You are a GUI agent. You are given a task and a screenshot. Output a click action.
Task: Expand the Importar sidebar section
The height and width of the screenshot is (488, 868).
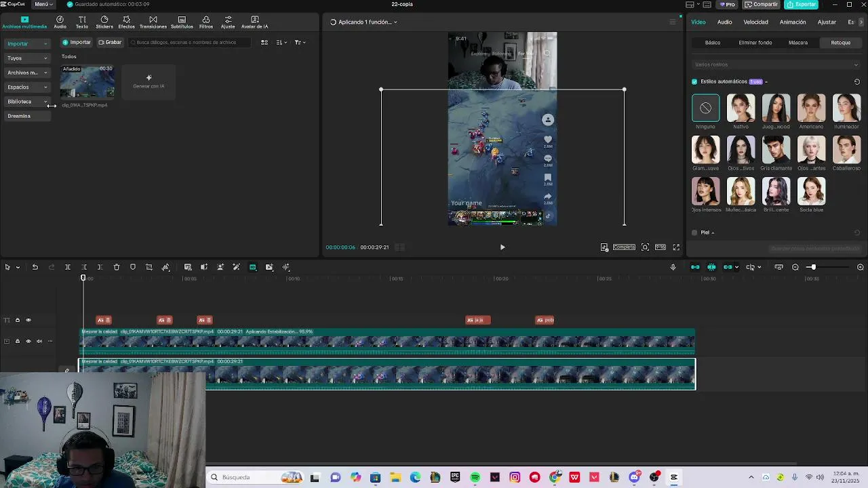point(27,44)
